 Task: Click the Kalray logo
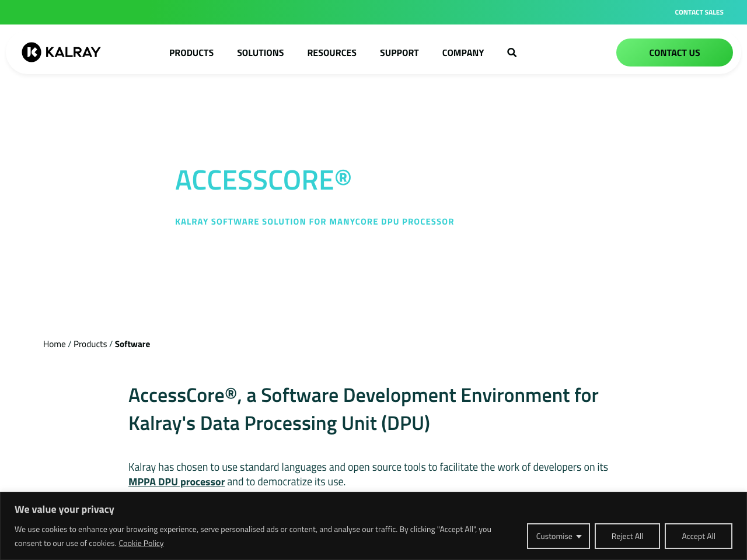(x=61, y=52)
